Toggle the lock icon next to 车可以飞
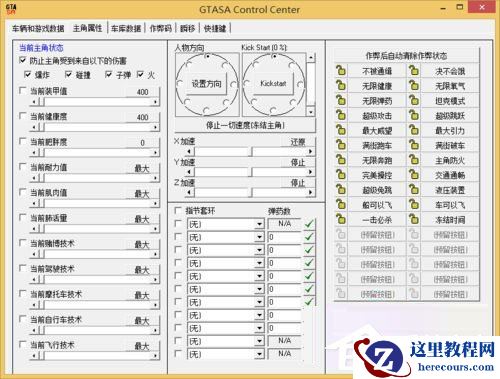This screenshot has width=500, height=379. coord(414,205)
